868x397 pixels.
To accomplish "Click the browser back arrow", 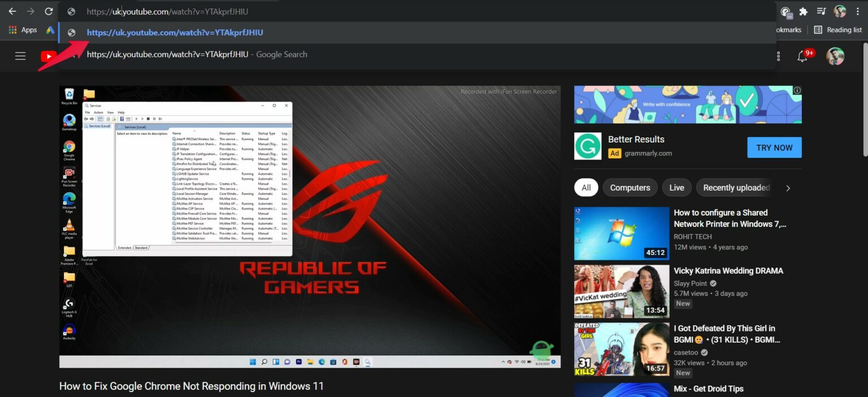I will pyautogui.click(x=11, y=11).
